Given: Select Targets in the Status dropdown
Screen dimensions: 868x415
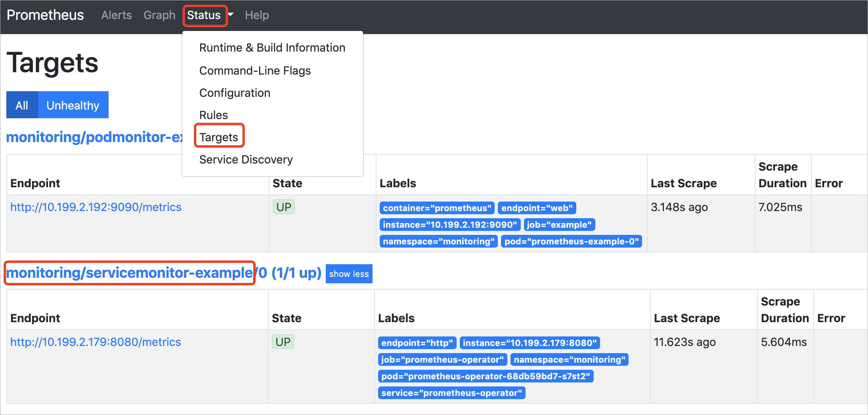Looking at the screenshot, I should tap(218, 137).
